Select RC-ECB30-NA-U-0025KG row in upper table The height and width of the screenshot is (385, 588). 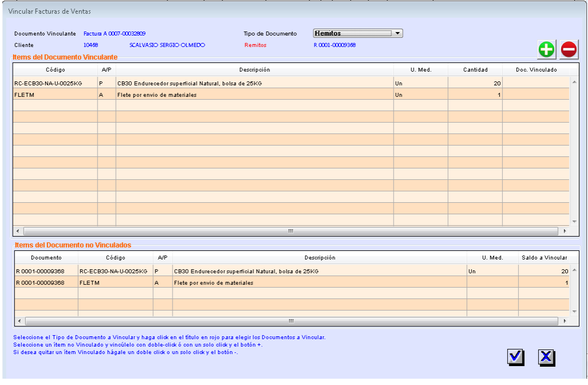click(291, 83)
